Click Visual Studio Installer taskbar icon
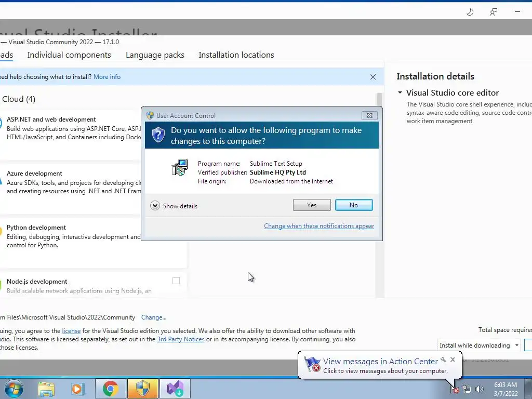Viewport: 532px width, 399px height. pyautogui.click(x=175, y=389)
